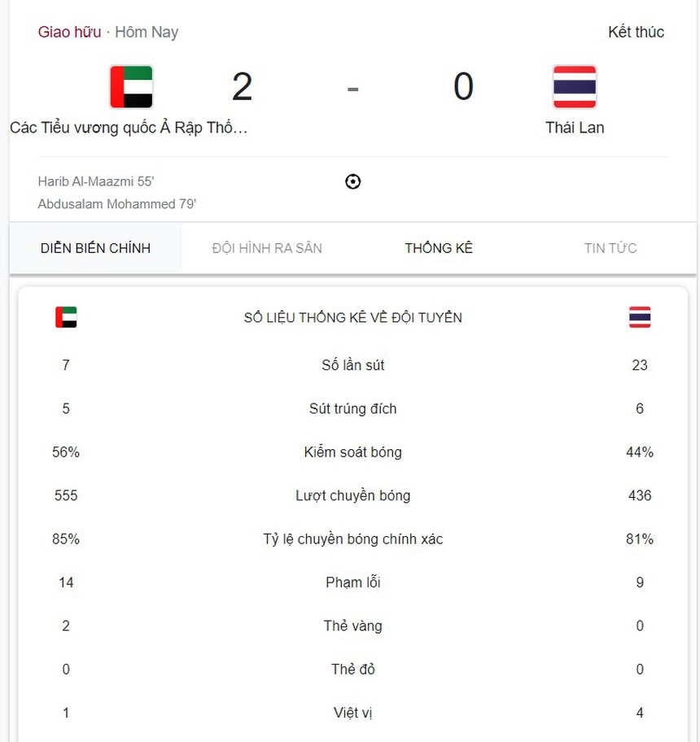
Task: Click the large Thailand flag icon
Action: (575, 87)
